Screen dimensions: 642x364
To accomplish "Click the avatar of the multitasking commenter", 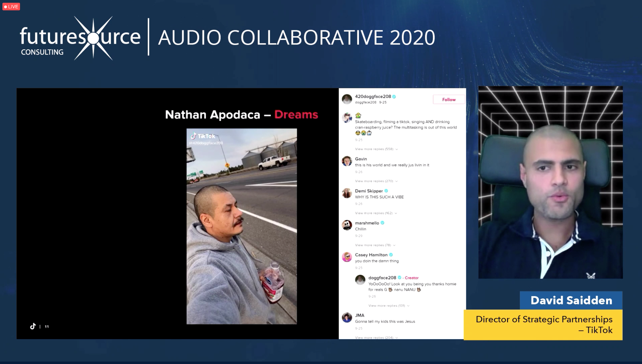I will pyautogui.click(x=347, y=118).
